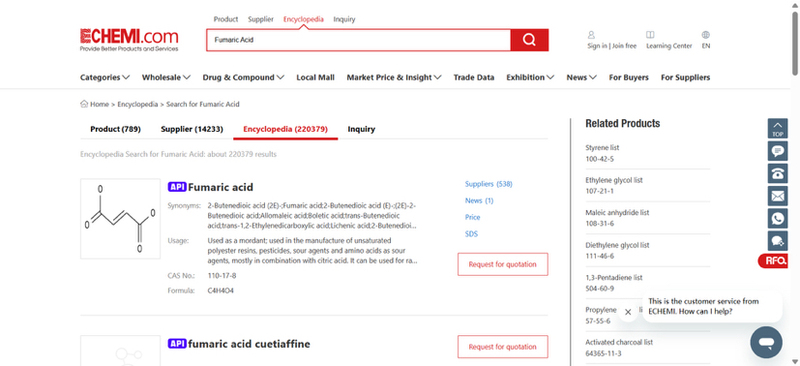Open Local Mall in navigation
Screen dimensions: 800x366
315,78
